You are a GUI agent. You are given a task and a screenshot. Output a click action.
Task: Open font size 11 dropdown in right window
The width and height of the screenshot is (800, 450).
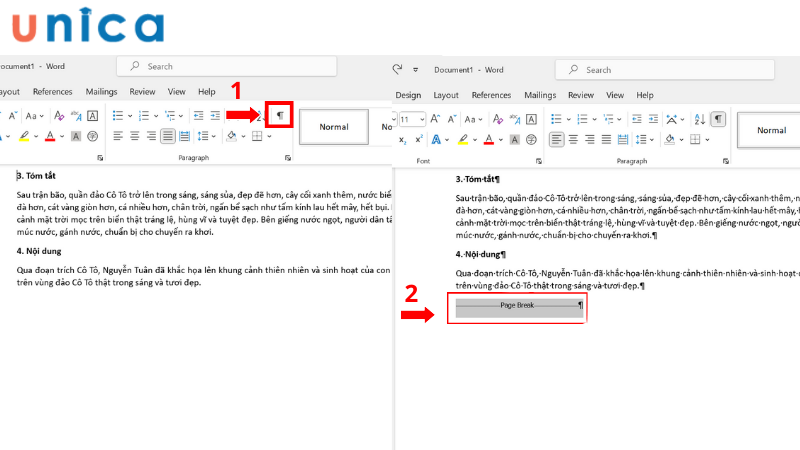pos(422,119)
